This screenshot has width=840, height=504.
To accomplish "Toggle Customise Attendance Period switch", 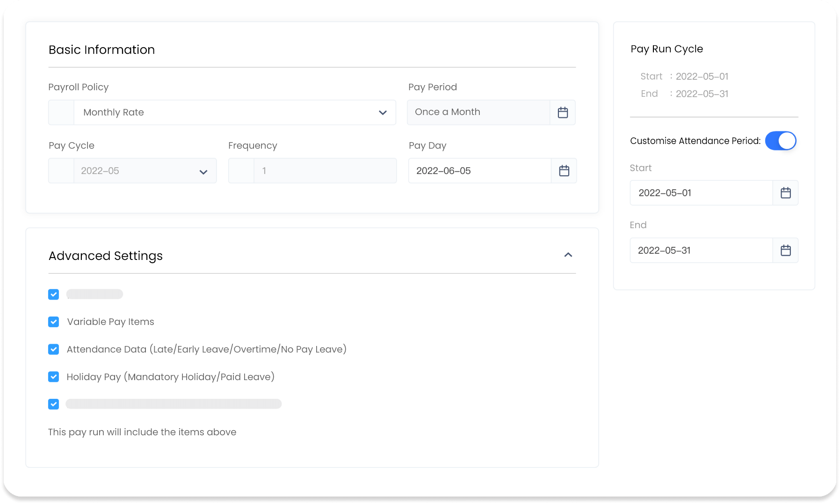I will pyautogui.click(x=781, y=141).
